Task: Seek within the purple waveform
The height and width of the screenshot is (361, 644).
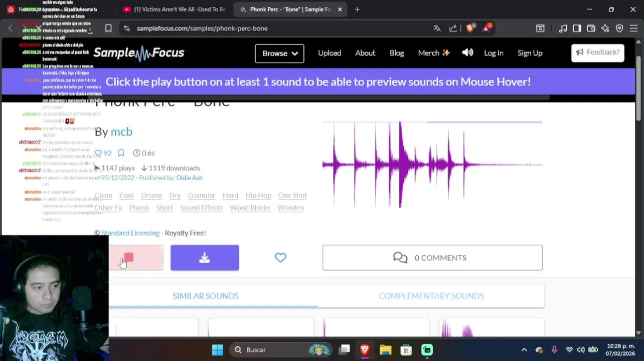Action: click(432, 164)
